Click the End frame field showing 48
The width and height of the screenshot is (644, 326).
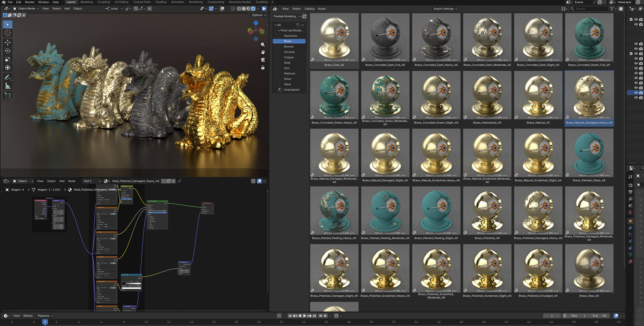pyautogui.click(x=600, y=316)
